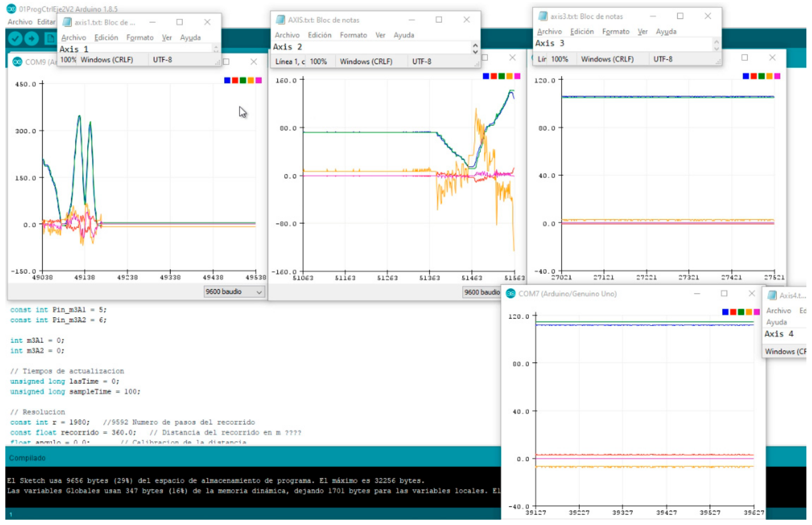Click the Arduino Verify checkmark icon
The height and width of the screenshot is (525, 812).
click(15, 38)
